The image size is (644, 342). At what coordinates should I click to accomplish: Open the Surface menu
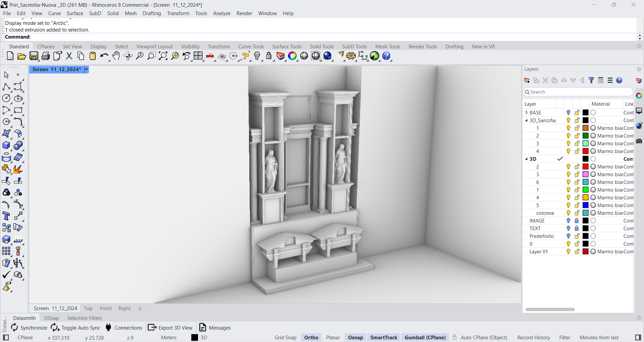click(75, 13)
